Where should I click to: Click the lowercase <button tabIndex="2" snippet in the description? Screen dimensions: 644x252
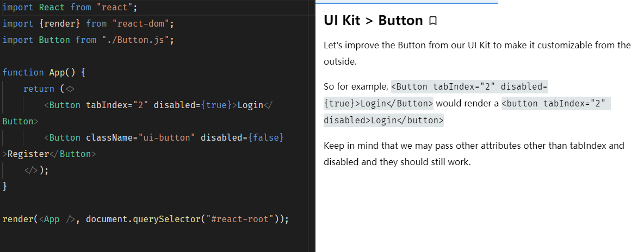coord(556,103)
